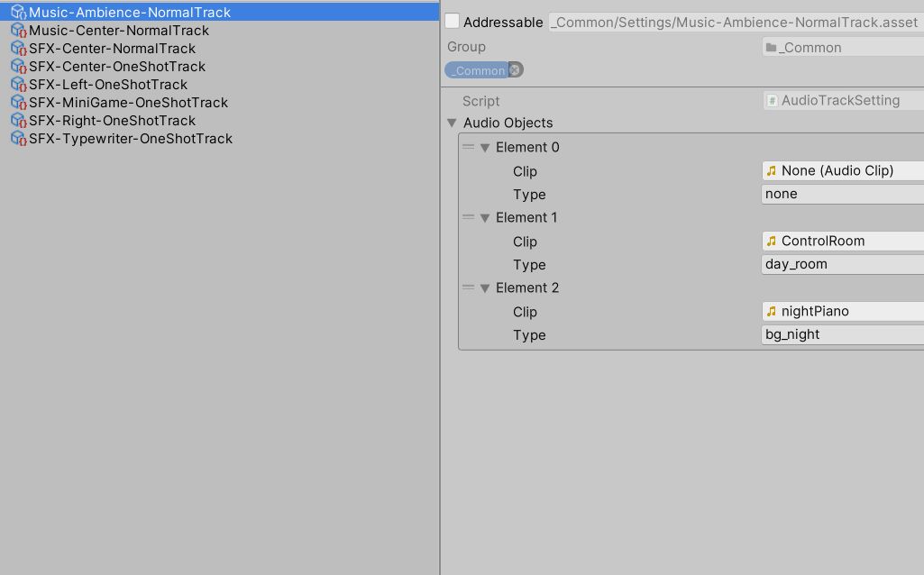Collapse Element 0 foldout

[x=485, y=148]
